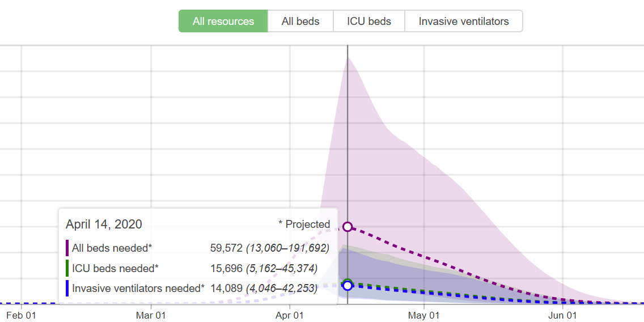Image resolution: width=644 pixels, height=322 pixels.
Task: Click the Projected note in the tooltip
Action: [304, 224]
